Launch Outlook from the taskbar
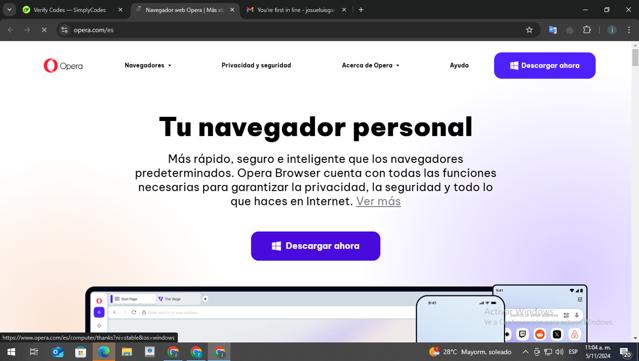 [x=57, y=352]
